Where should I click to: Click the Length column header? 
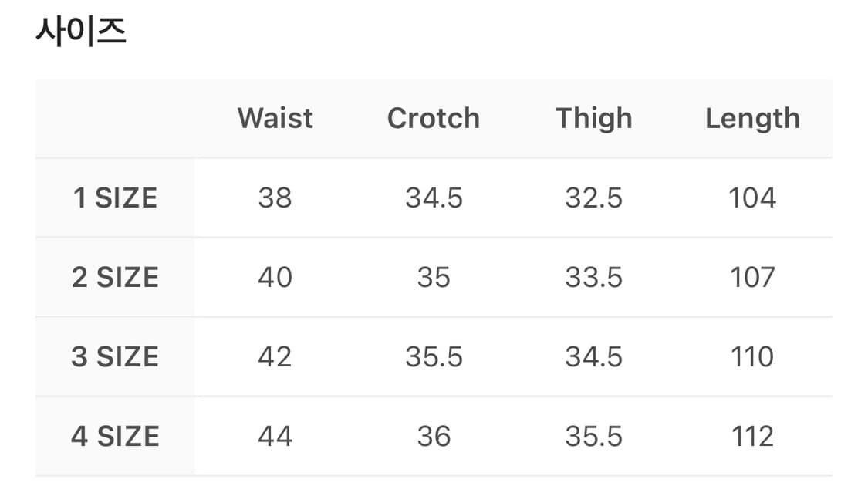751,118
